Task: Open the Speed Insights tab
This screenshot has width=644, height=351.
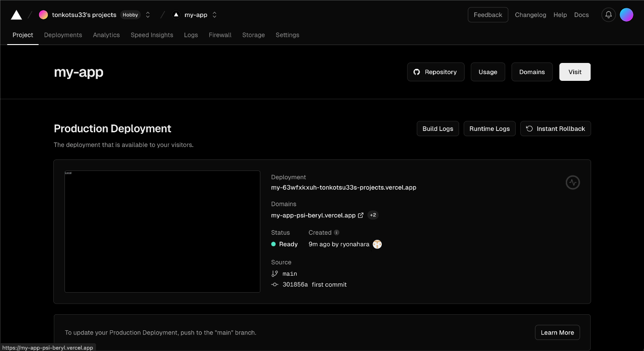Action: [x=152, y=35]
